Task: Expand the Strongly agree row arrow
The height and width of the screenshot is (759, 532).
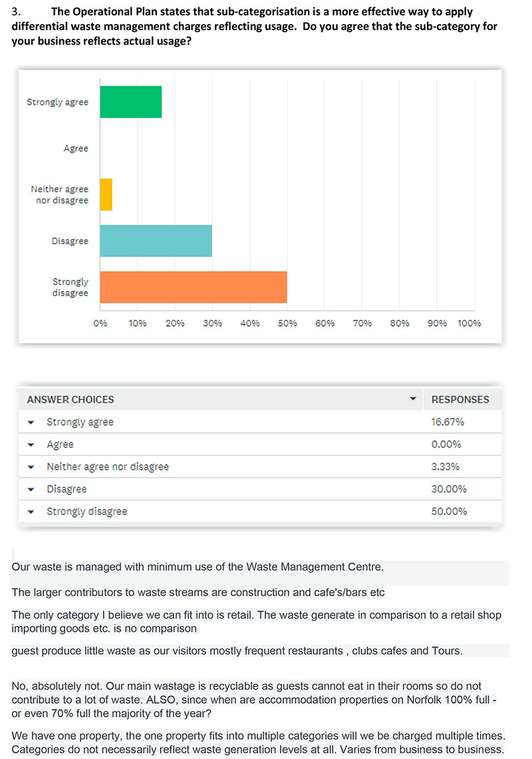Action: pos(31,422)
